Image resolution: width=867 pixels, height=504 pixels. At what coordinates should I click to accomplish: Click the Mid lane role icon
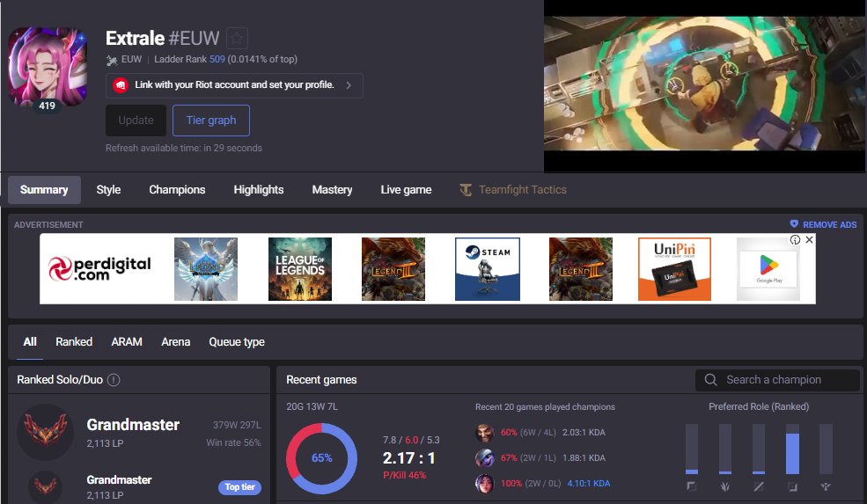(759, 486)
